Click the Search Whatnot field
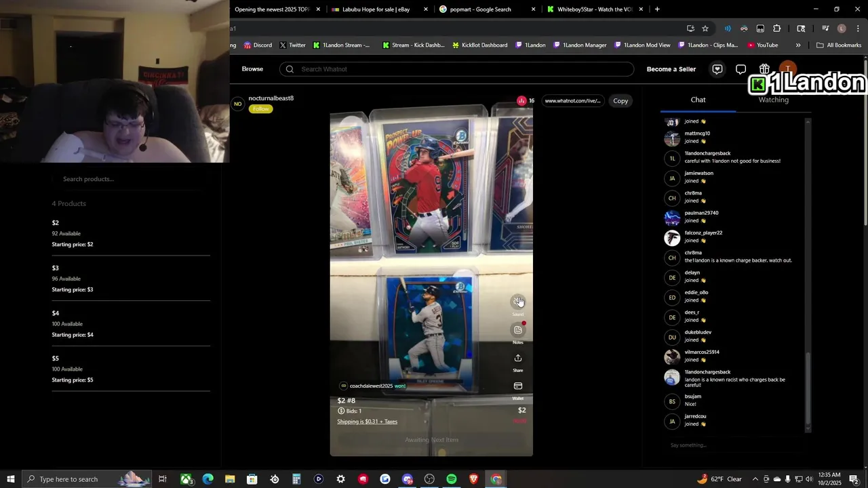 457,69
